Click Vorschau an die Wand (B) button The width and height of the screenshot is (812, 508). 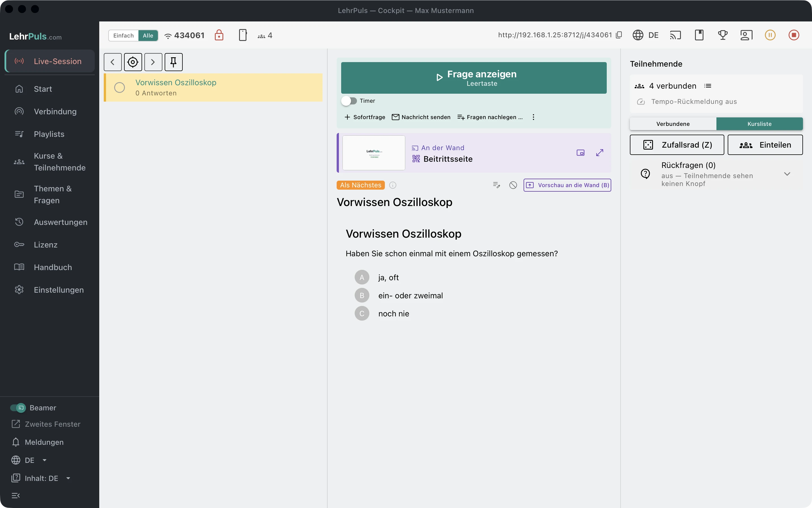[x=567, y=185]
